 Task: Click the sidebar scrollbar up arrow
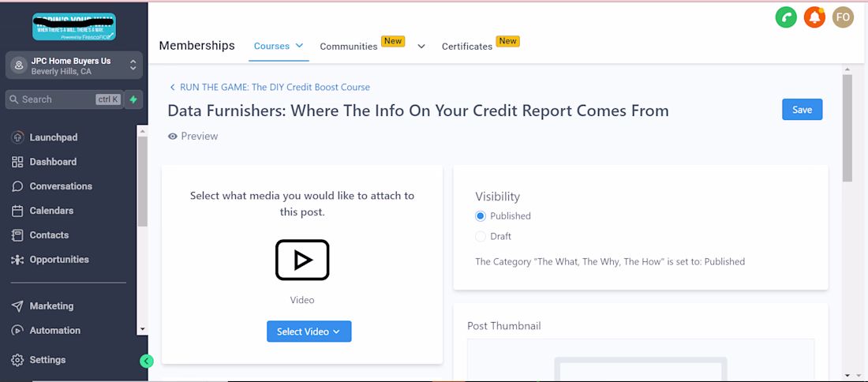[x=142, y=131]
